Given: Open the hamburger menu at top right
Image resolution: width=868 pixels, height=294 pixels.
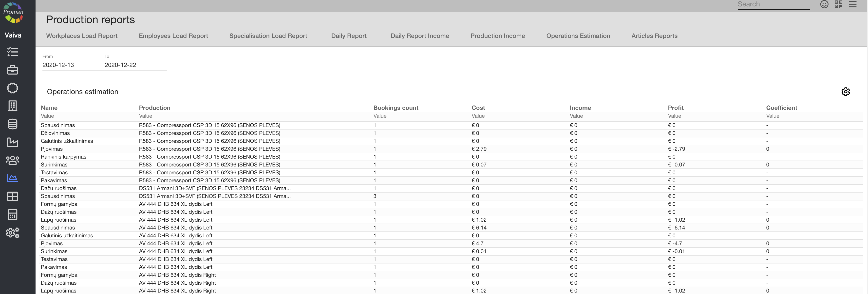Looking at the screenshot, I should pos(852,4).
